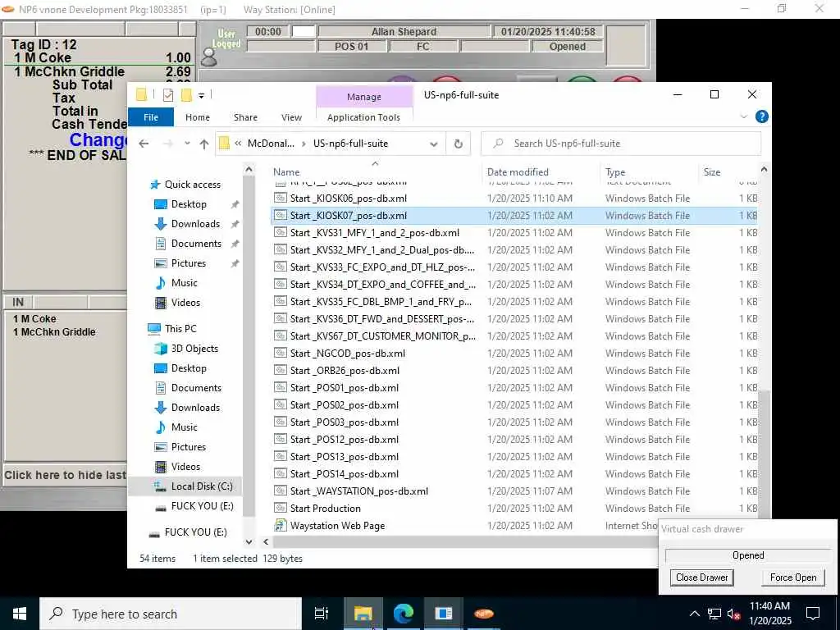Image resolution: width=840 pixels, height=630 pixels.
Task: Click the Start Production batch file icon
Action: tap(280, 508)
